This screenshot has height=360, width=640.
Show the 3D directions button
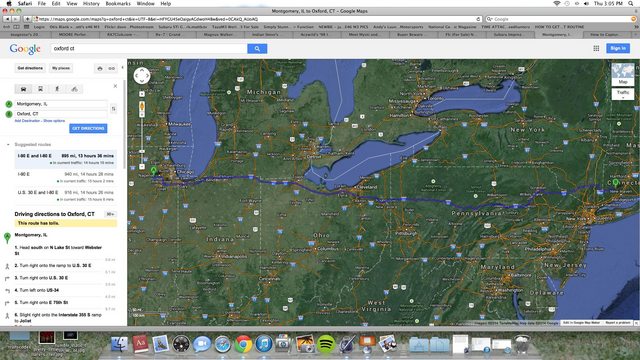(x=110, y=214)
